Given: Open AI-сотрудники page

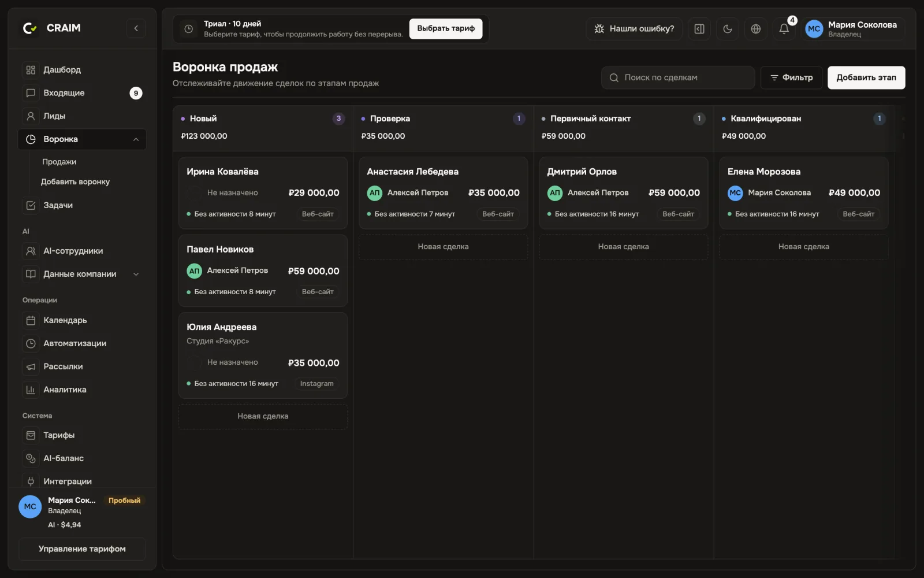Looking at the screenshot, I should click(x=82, y=251).
